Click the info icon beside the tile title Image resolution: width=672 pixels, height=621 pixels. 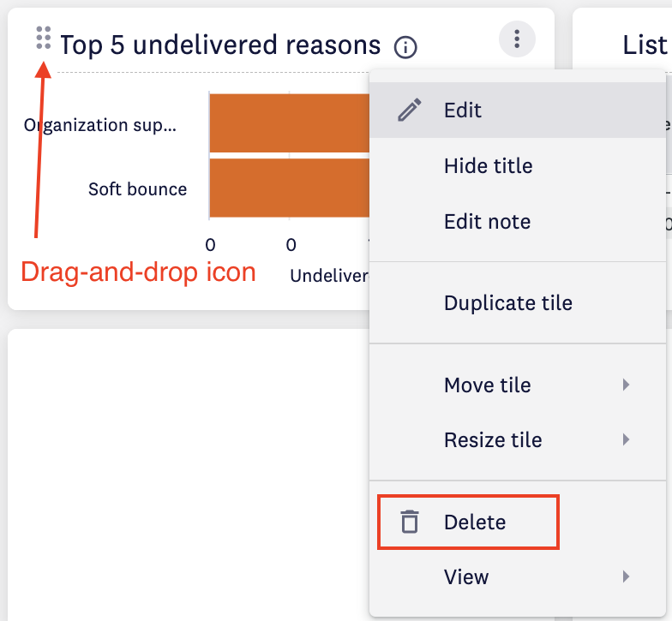[405, 46]
